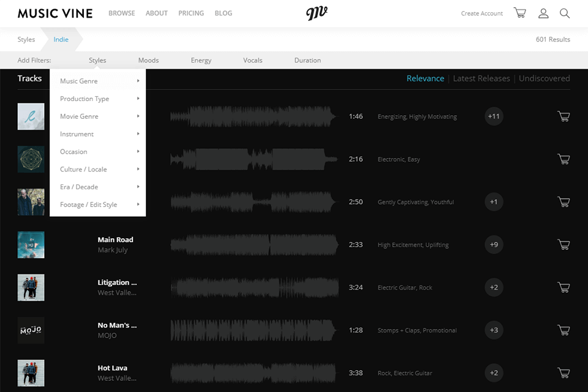
Task: Expand Instrument submenu
Action: pyautogui.click(x=98, y=134)
